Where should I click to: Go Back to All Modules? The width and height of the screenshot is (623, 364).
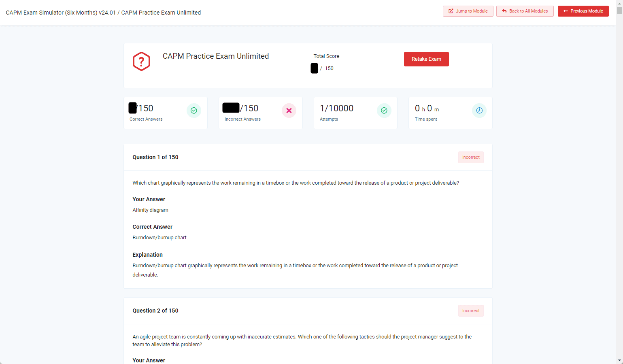click(x=525, y=11)
